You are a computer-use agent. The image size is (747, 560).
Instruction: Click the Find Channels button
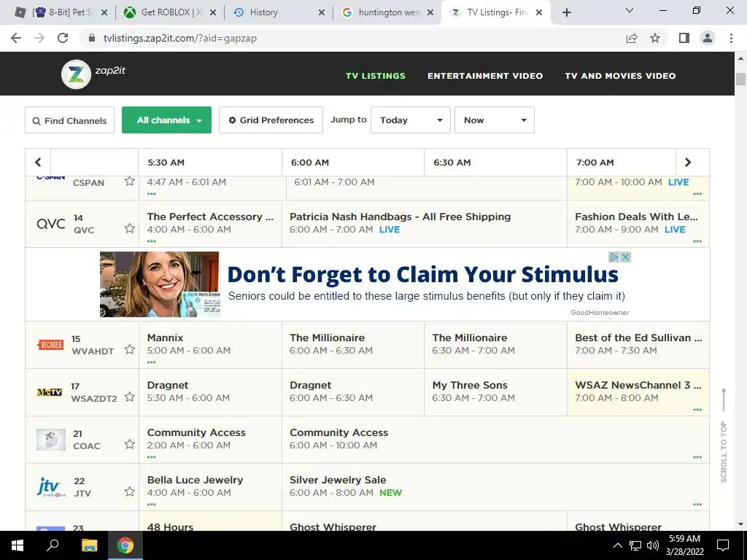(69, 120)
